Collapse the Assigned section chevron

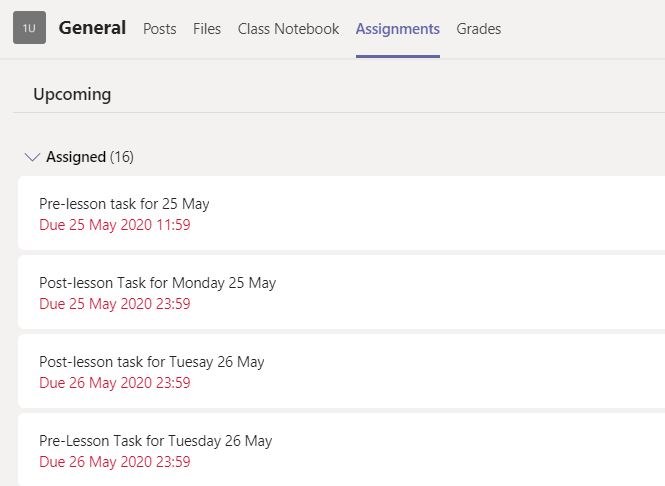tap(32, 157)
